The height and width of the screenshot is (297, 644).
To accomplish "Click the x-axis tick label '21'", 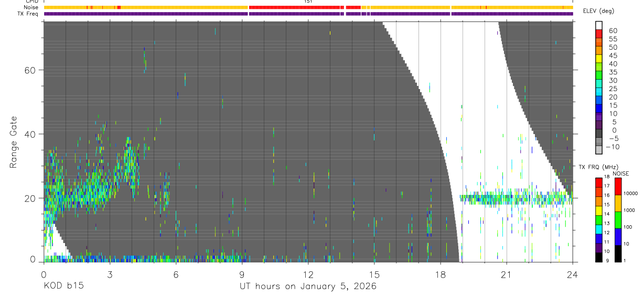I will 507,274.
